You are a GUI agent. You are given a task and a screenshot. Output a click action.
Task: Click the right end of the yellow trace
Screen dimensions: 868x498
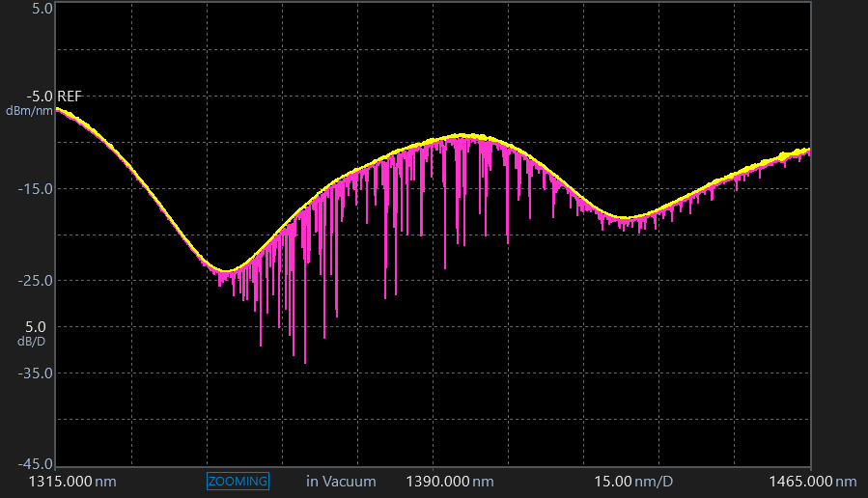click(807, 150)
